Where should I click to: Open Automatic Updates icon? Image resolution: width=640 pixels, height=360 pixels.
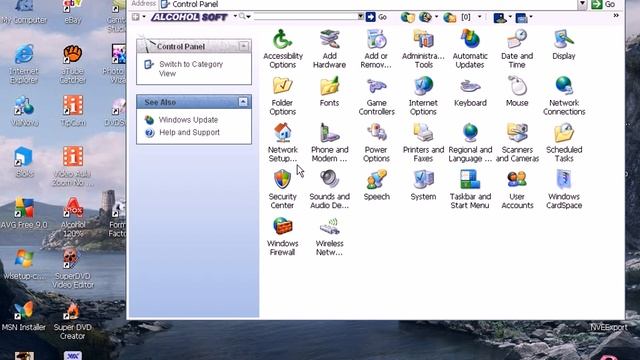click(470, 49)
